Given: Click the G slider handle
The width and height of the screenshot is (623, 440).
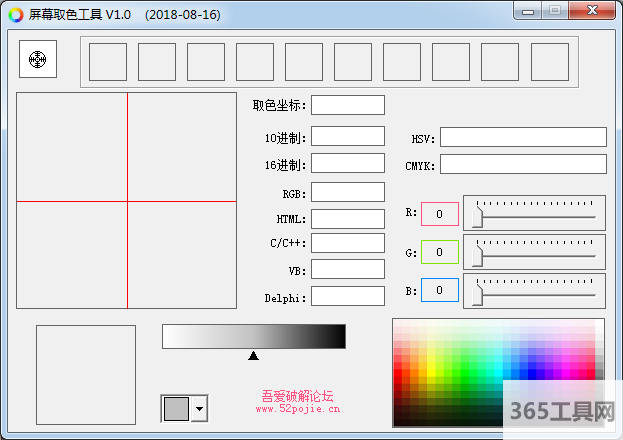Looking at the screenshot, I should [x=479, y=253].
